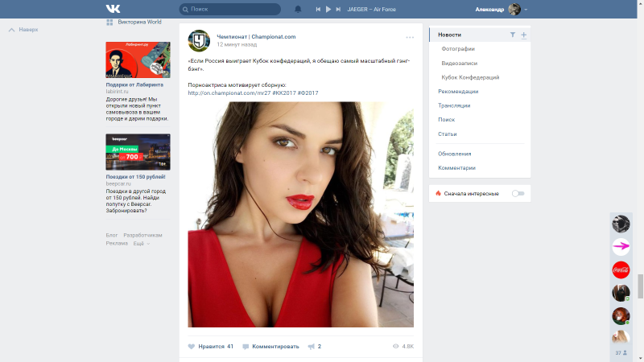
Task: Select Рекомендации in the news menu
Action: pyautogui.click(x=458, y=92)
